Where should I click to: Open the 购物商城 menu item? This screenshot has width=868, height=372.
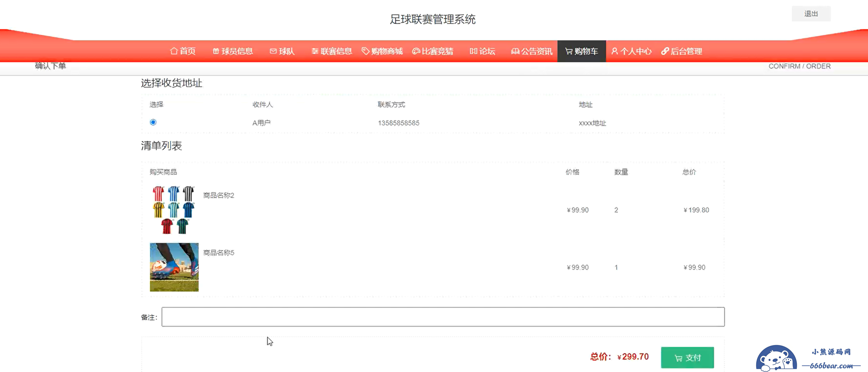coord(382,51)
